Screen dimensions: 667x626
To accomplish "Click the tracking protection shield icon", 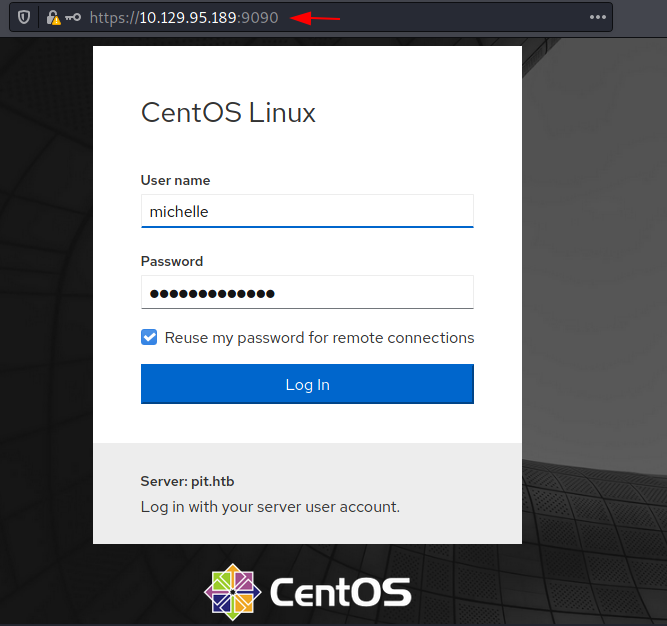I will (x=24, y=17).
